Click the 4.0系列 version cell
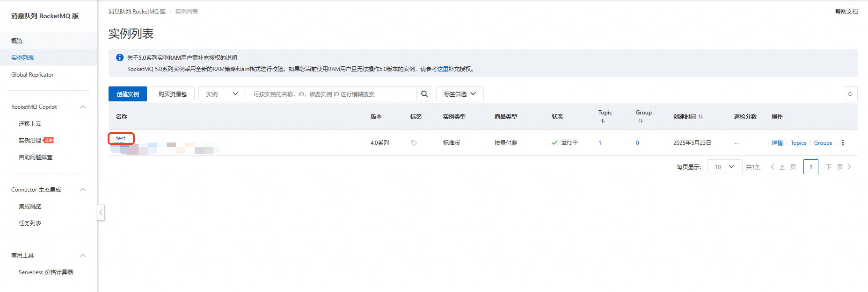Screen dimensions: 868x292 379,143
